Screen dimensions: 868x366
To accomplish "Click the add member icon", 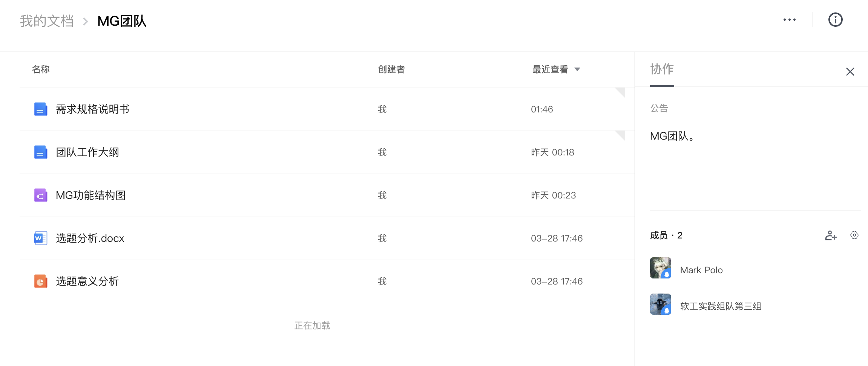I will [831, 235].
